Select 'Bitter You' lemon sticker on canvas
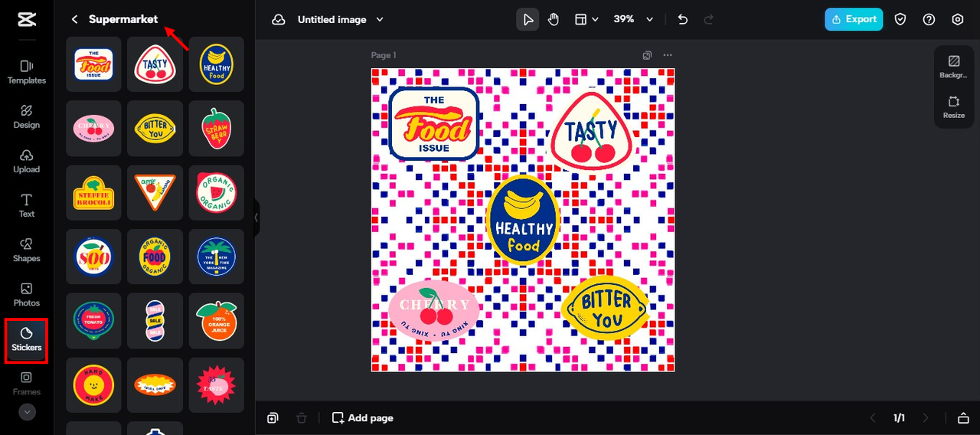980x435 pixels. [x=606, y=309]
